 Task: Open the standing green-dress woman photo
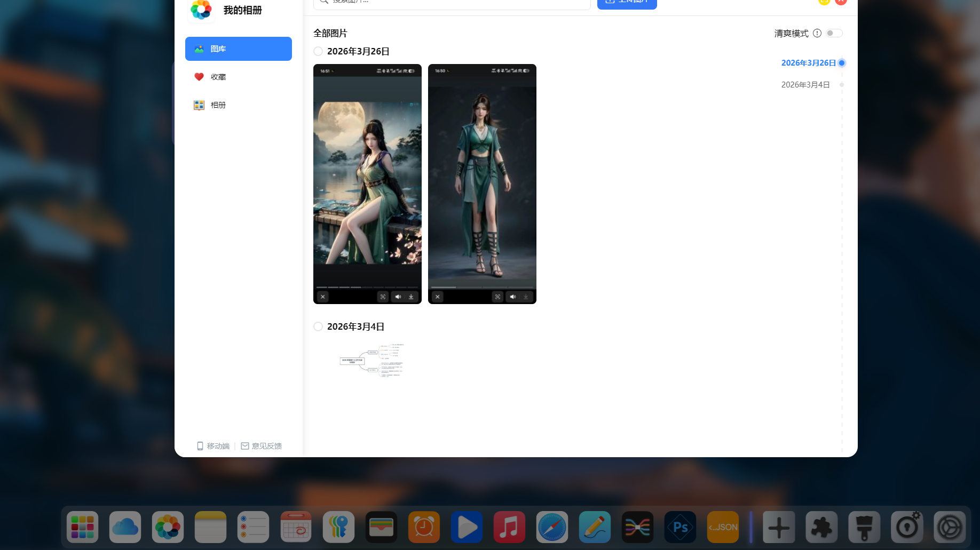coord(482,184)
